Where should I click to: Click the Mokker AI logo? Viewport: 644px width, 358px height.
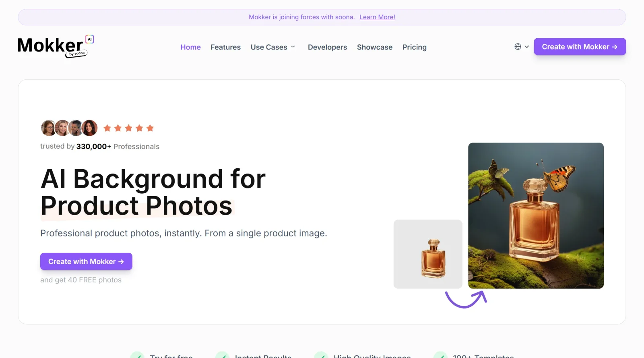[56, 46]
